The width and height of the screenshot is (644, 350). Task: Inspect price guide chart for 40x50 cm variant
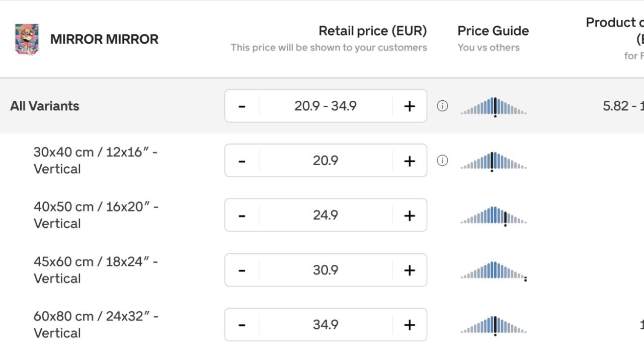point(493,215)
